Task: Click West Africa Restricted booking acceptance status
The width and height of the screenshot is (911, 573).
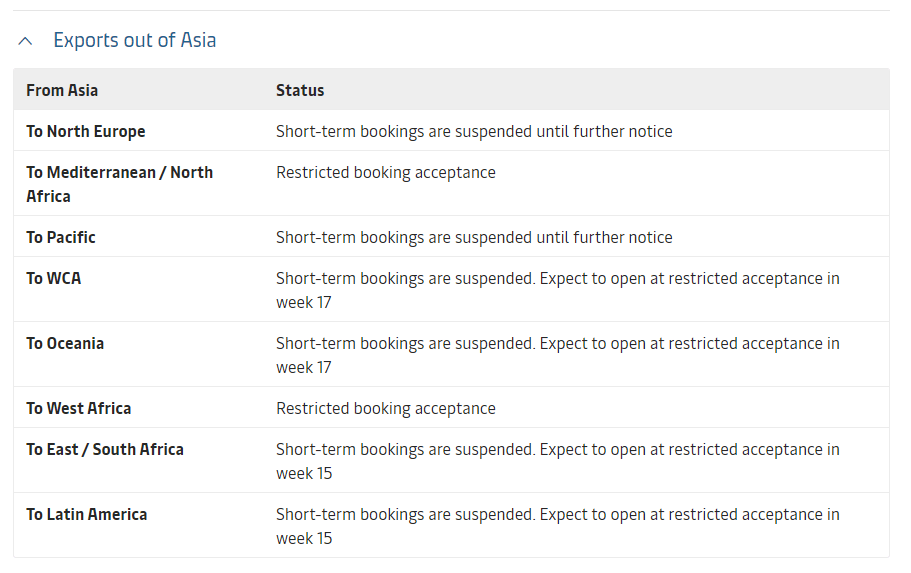Action: click(386, 409)
